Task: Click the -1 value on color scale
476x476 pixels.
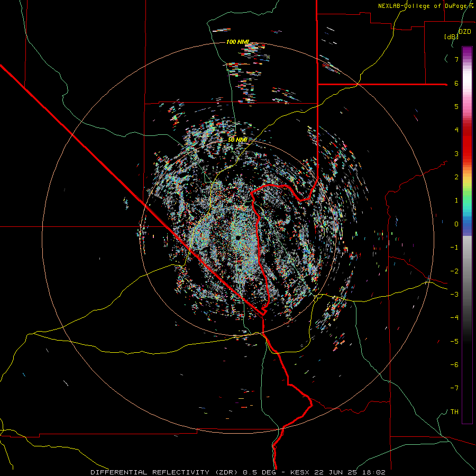Action: pyautogui.click(x=454, y=248)
